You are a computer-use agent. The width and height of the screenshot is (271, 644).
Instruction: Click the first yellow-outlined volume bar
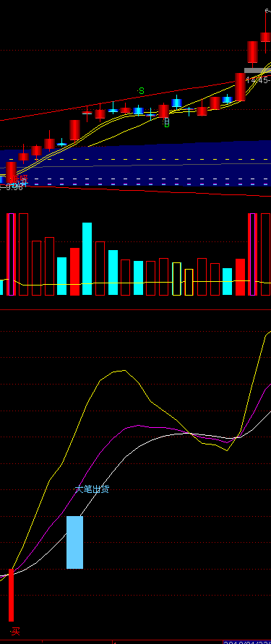(x=176, y=279)
